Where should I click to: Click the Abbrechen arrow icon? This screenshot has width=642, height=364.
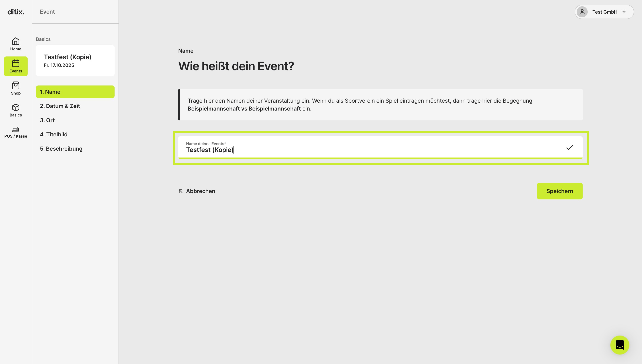[x=181, y=191]
